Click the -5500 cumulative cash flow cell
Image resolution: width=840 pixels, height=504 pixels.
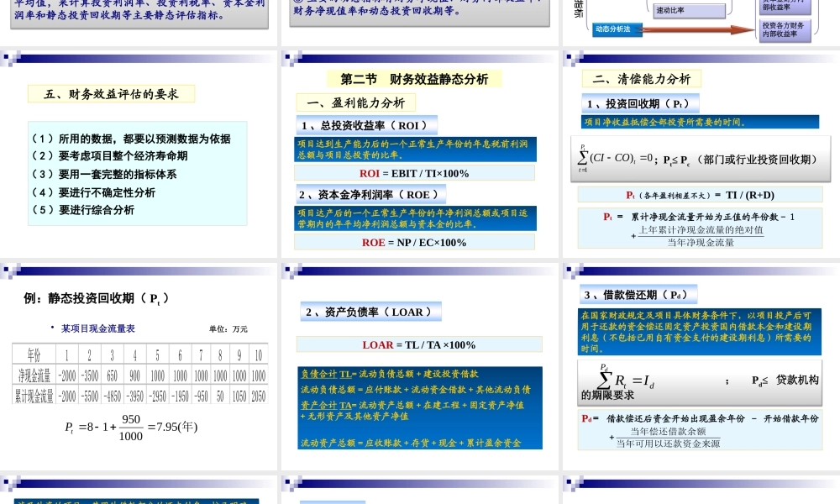coord(90,396)
